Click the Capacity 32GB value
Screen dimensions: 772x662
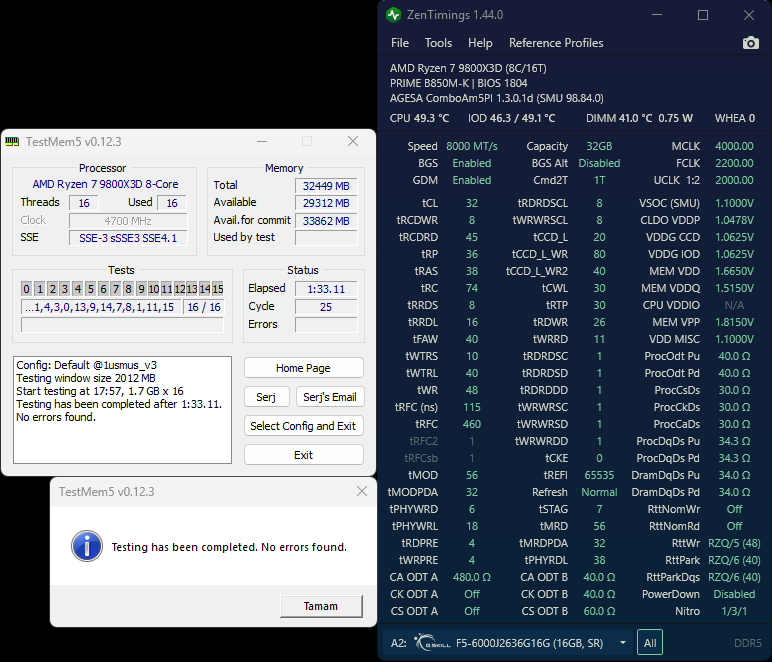coord(599,146)
